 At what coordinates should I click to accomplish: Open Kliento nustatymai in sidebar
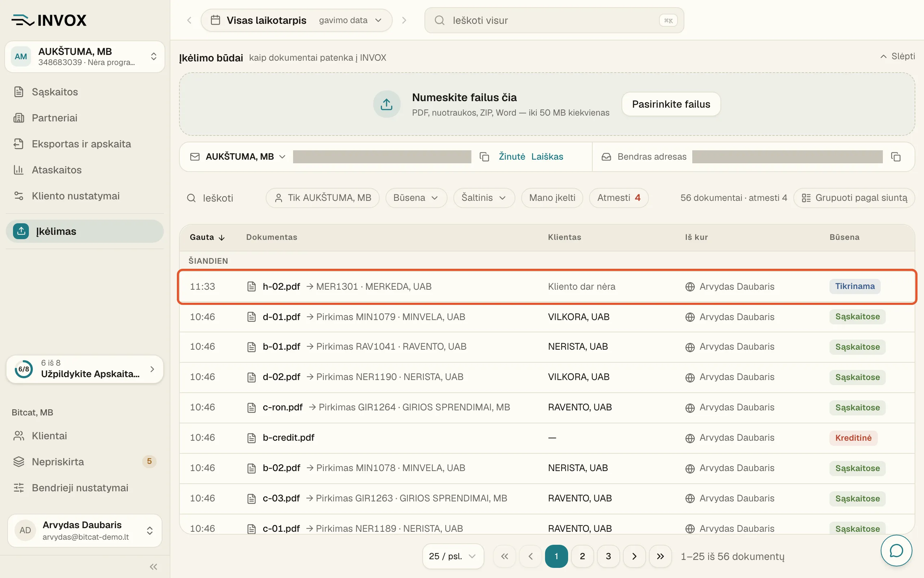[85, 196]
